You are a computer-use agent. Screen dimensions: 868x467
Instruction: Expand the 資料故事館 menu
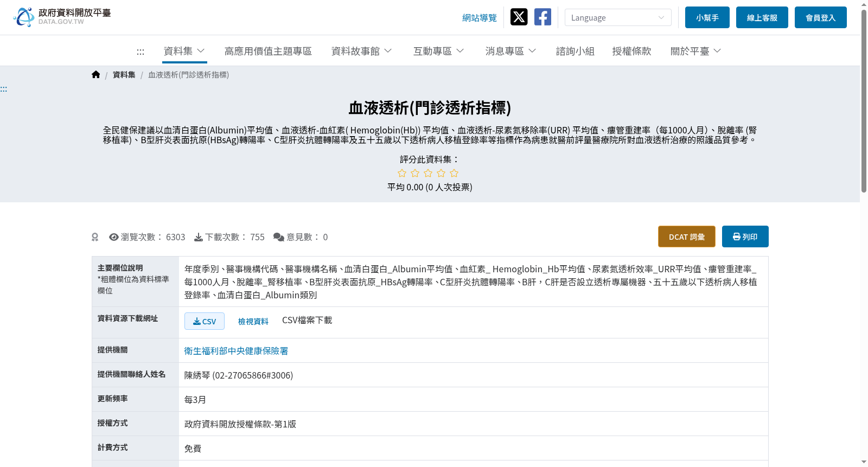pyautogui.click(x=362, y=51)
